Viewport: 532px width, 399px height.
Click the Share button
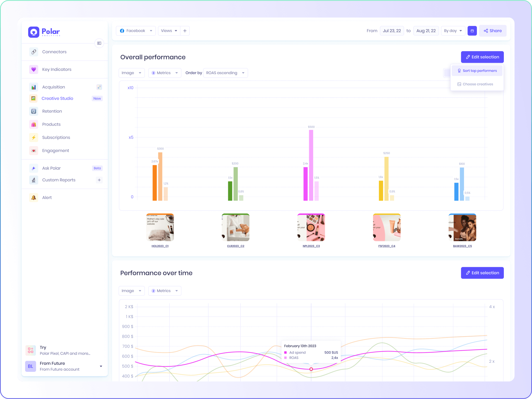pos(492,31)
